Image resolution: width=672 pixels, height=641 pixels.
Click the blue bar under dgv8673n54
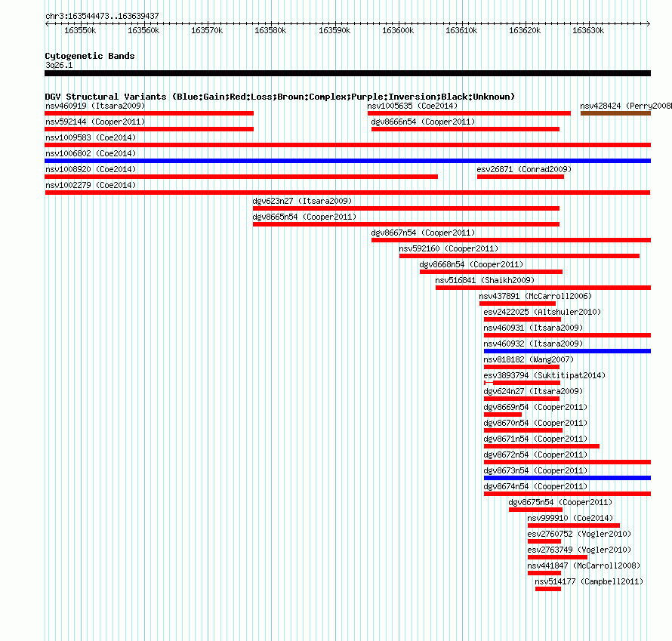(568, 478)
